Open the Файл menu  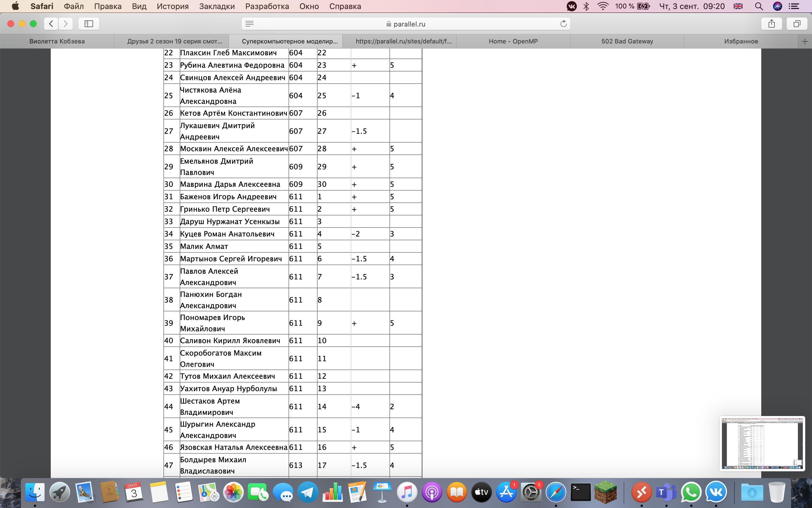point(74,6)
